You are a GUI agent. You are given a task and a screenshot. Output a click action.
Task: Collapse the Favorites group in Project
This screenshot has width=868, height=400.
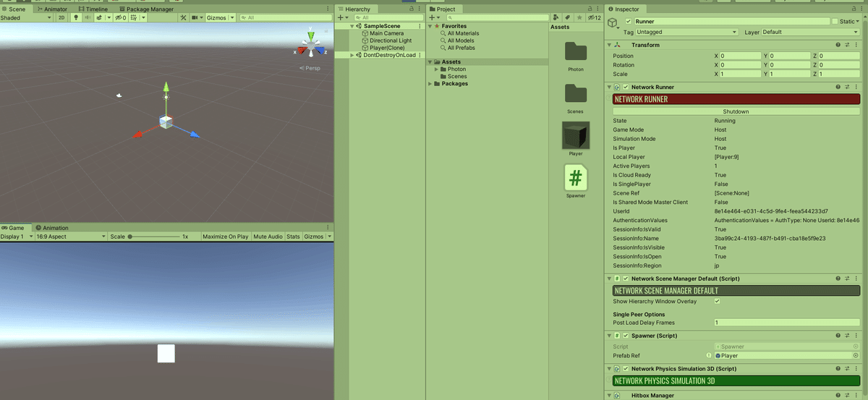pyautogui.click(x=430, y=26)
